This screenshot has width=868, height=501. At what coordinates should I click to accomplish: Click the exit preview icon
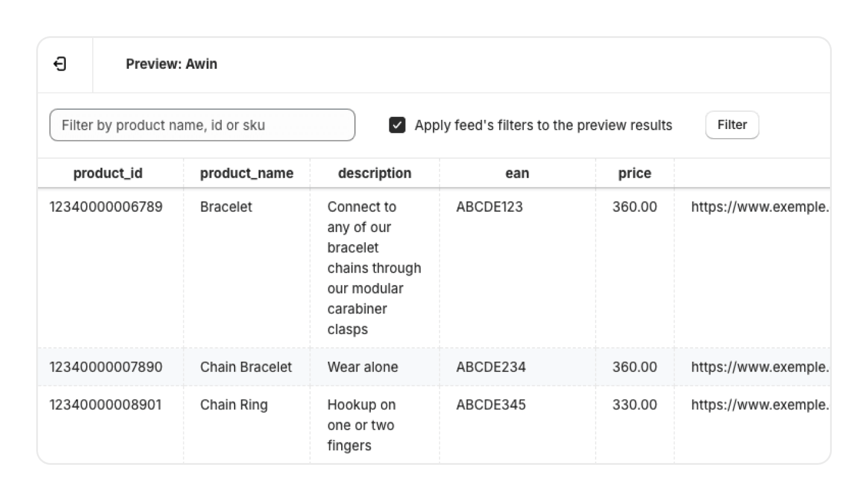(x=60, y=64)
